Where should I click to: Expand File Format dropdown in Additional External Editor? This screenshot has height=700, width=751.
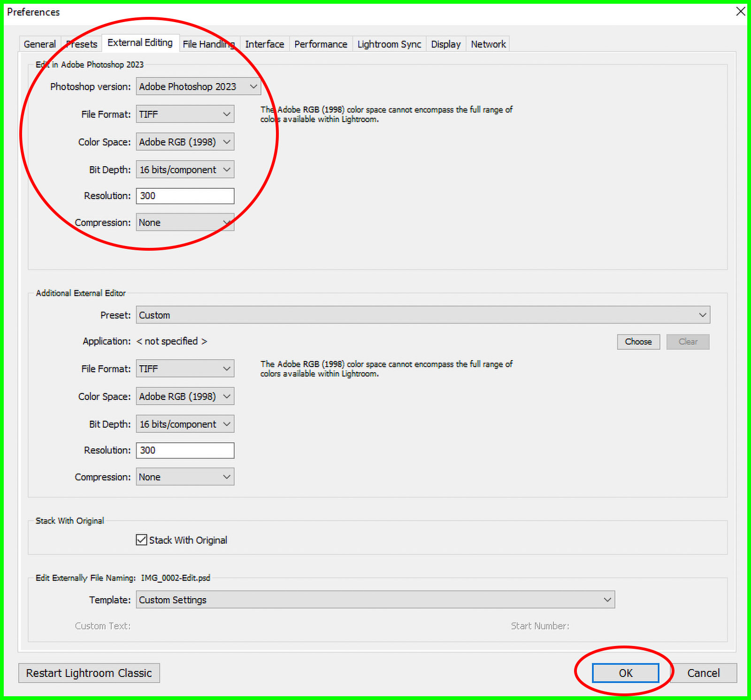tap(185, 369)
